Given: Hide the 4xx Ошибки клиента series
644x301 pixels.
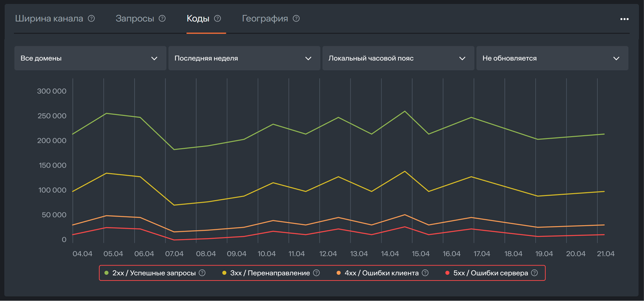Looking at the screenshot, I should point(381,273).
